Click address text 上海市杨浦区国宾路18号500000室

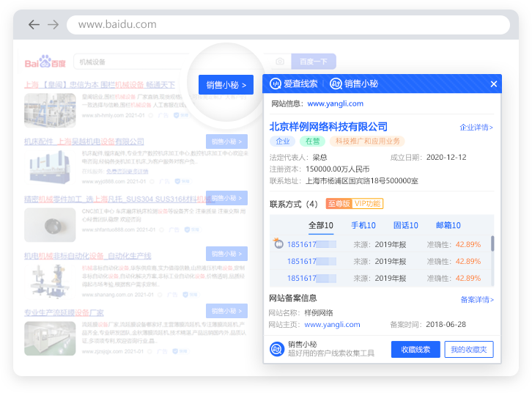coord(362,180)
